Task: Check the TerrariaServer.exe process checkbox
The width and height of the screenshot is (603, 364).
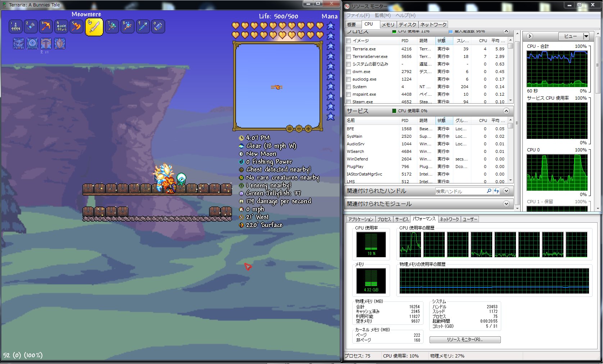Action: (348, 56)
